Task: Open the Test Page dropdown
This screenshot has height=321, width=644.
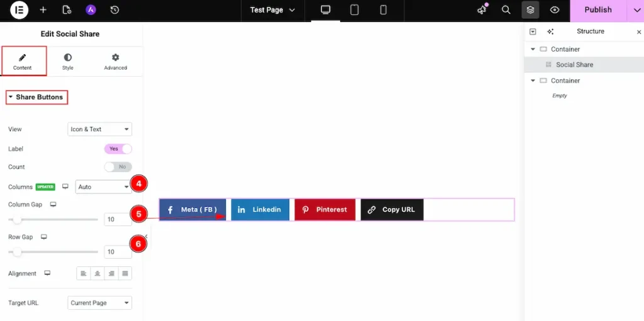Action: (272, 10)
